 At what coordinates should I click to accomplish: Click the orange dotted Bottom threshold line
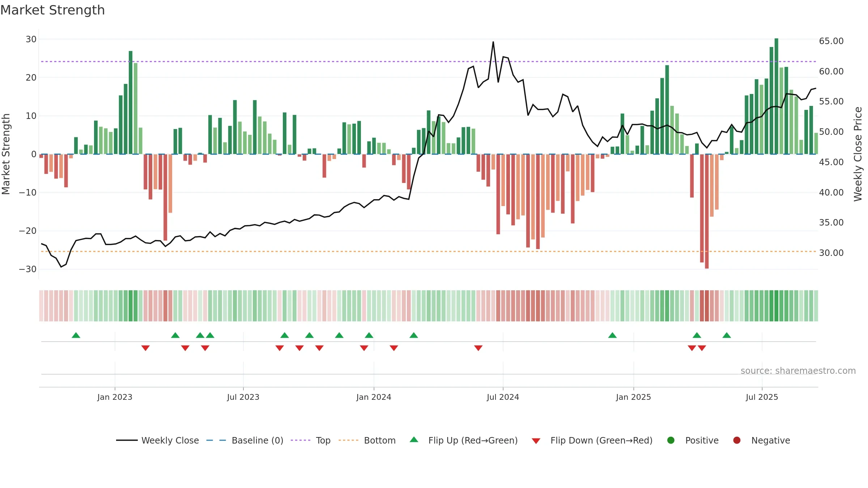pyautogui.click(x=429, y=251)
